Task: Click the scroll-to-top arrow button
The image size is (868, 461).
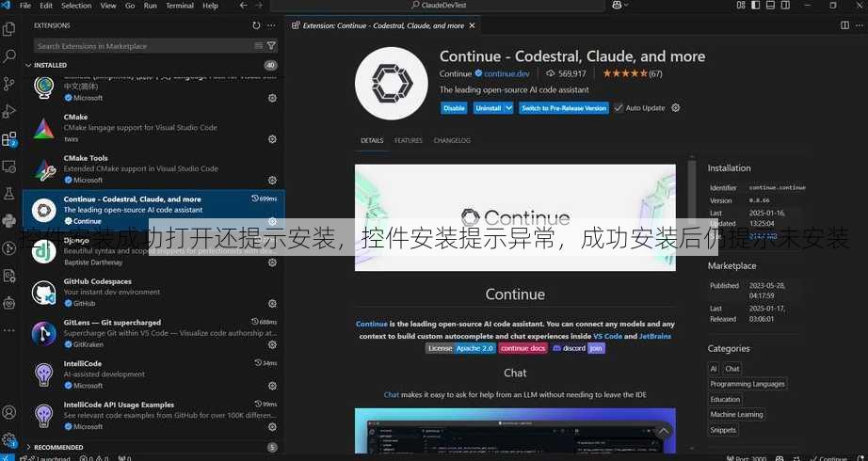Action: click(x=663, y=432)
